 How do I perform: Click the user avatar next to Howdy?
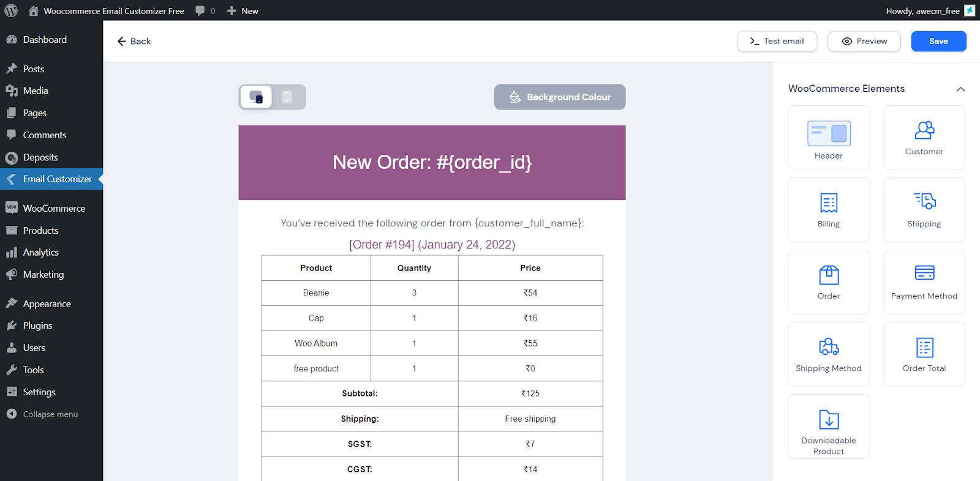(x=970, y=10)
